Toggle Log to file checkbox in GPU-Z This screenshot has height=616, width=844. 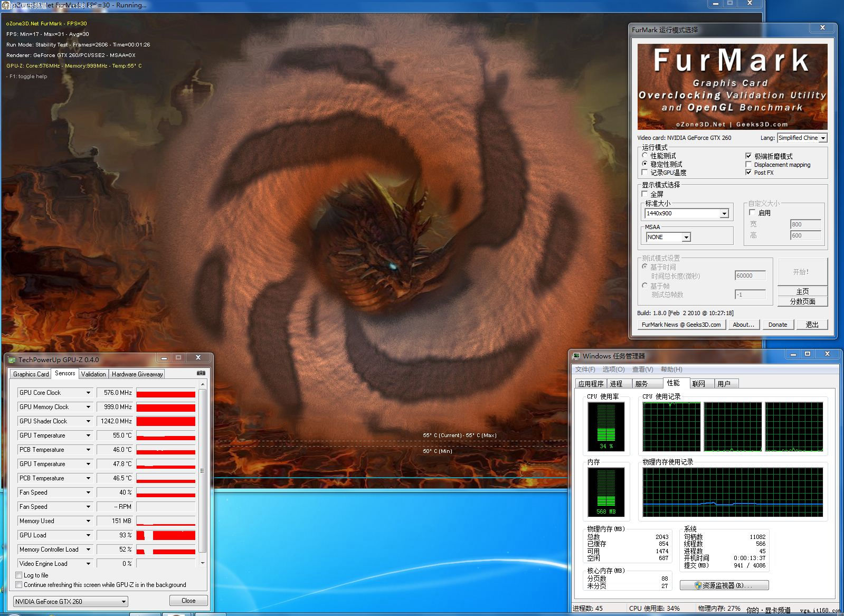tap(19, 575)
